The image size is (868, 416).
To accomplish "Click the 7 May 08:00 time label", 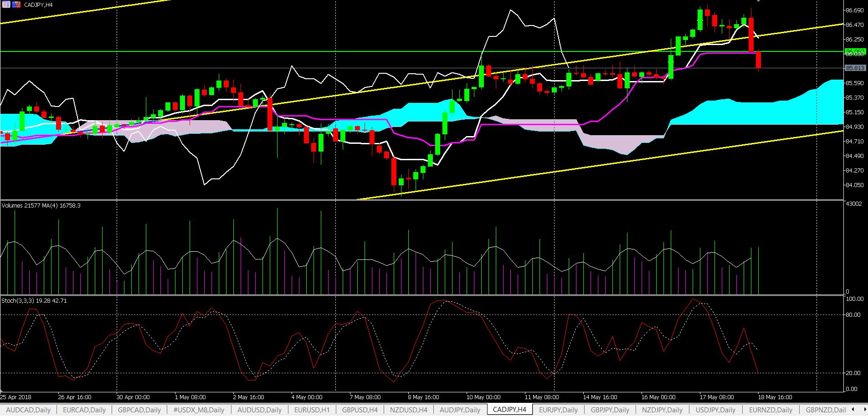I will (365, 397).
